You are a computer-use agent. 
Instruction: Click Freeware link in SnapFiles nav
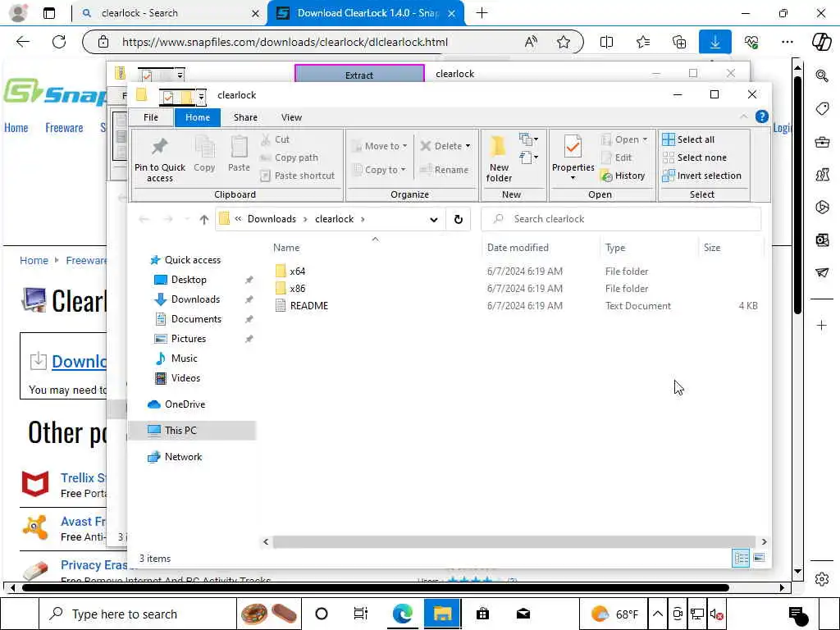tap(64, 128)
